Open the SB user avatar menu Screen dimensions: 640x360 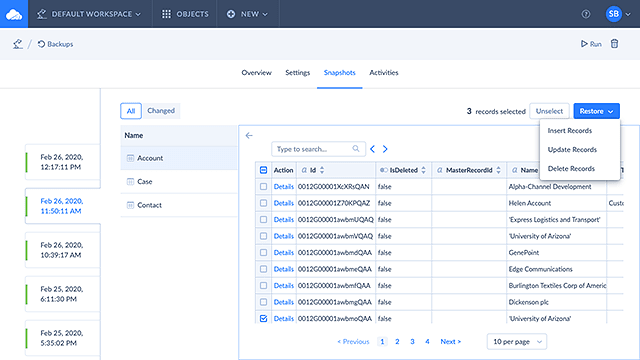(x=613, y=14)
